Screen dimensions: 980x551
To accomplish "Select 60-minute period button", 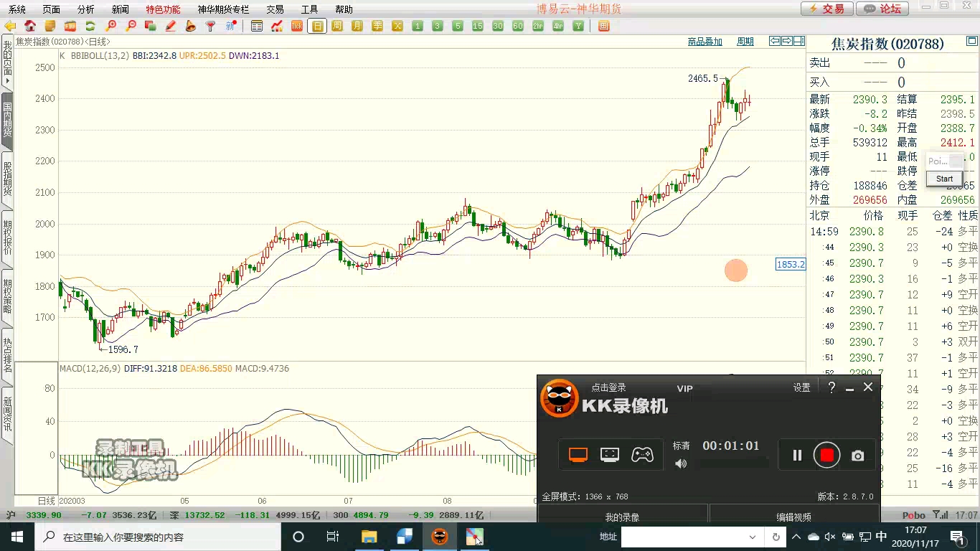I will (518, 26).
